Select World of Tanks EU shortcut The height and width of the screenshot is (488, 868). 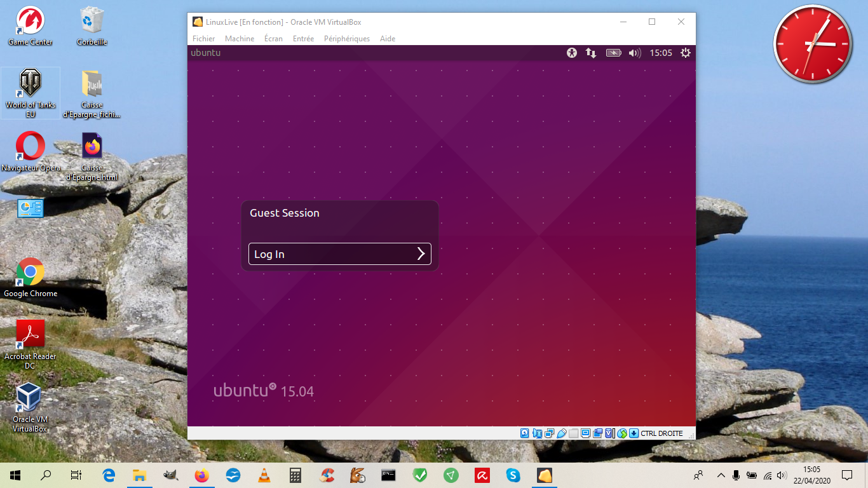(31, 93)
